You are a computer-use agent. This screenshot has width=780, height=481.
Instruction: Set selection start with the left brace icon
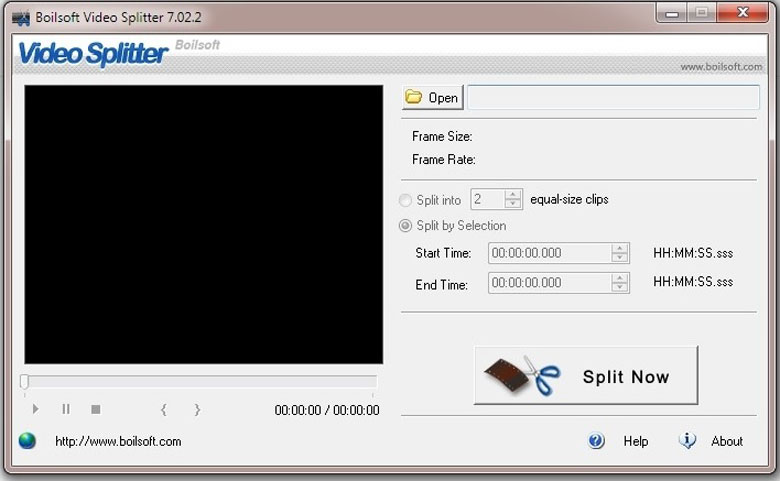[164, 410]
